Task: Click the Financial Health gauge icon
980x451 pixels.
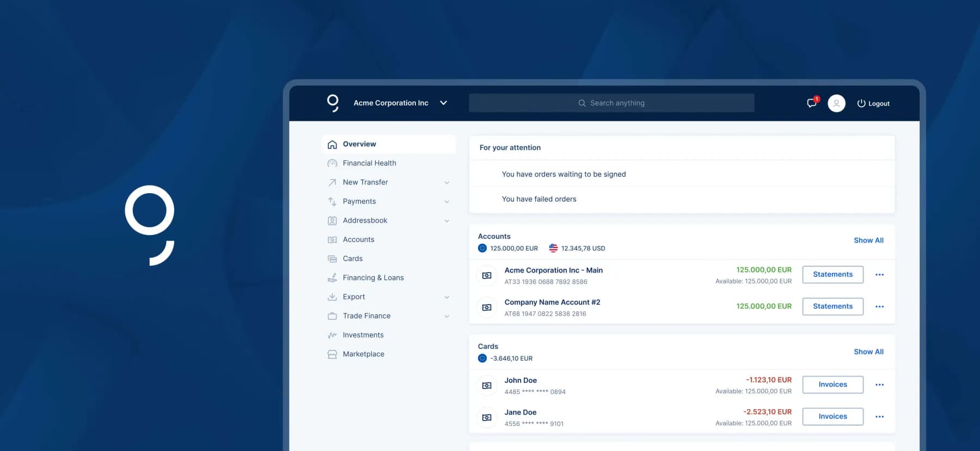Action: [x=332, y=163]
